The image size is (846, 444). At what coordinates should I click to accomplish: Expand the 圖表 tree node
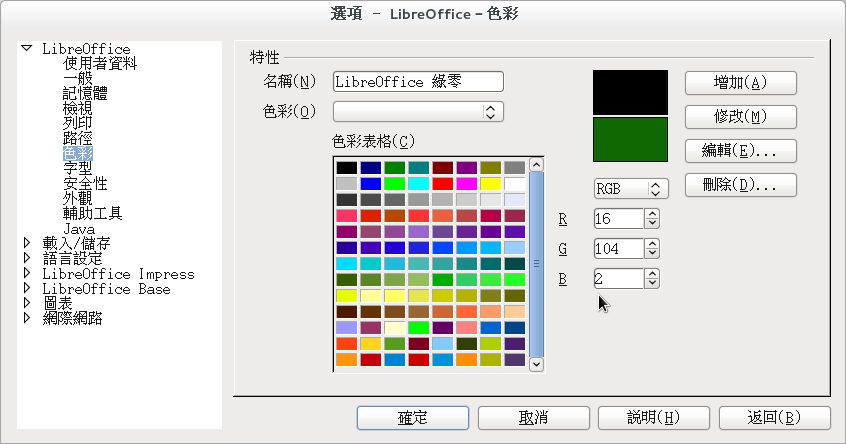point(27,303)
